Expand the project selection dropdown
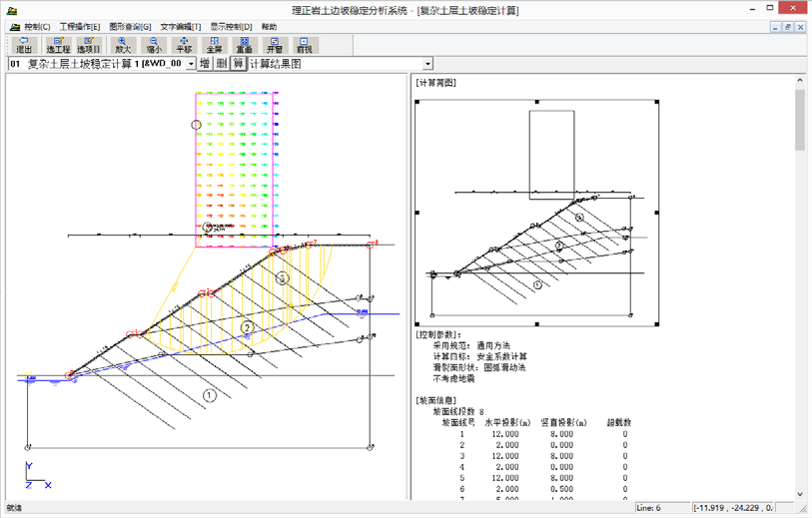Viewport: 812px width, 518px height. pyautogui.click(x=191, y=64)
